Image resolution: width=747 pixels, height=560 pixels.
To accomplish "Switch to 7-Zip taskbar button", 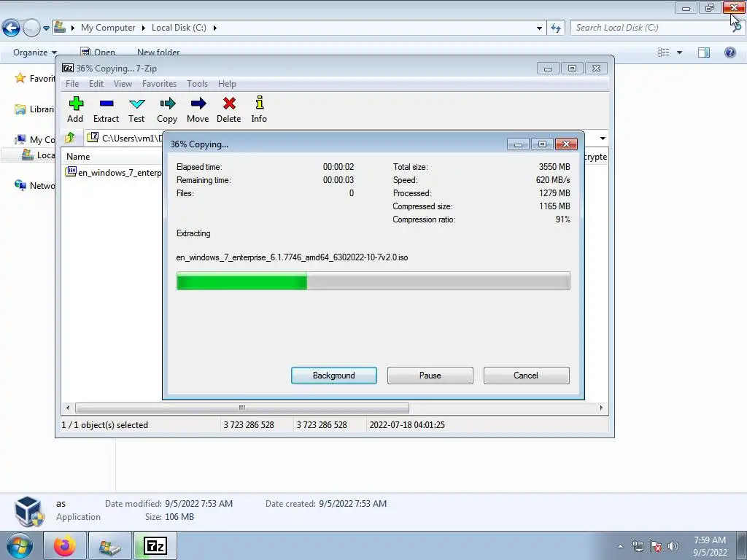I will tap(155, 545).
